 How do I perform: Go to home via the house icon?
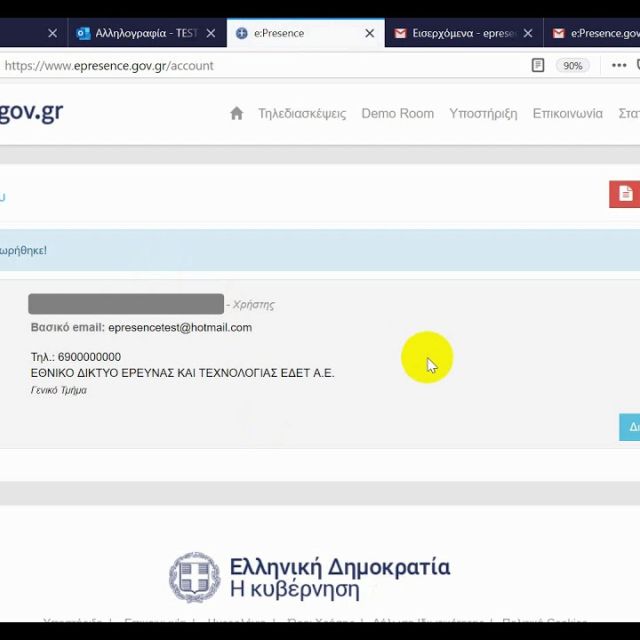(237, 113)
